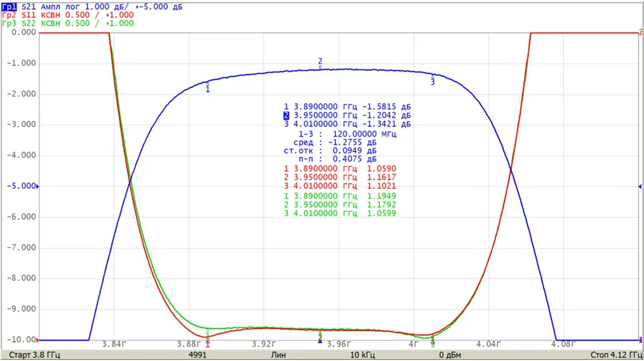Select the Гр1 S21 trace header line
Viewport: 644px width, 361px height.
(x=92, y=7)
